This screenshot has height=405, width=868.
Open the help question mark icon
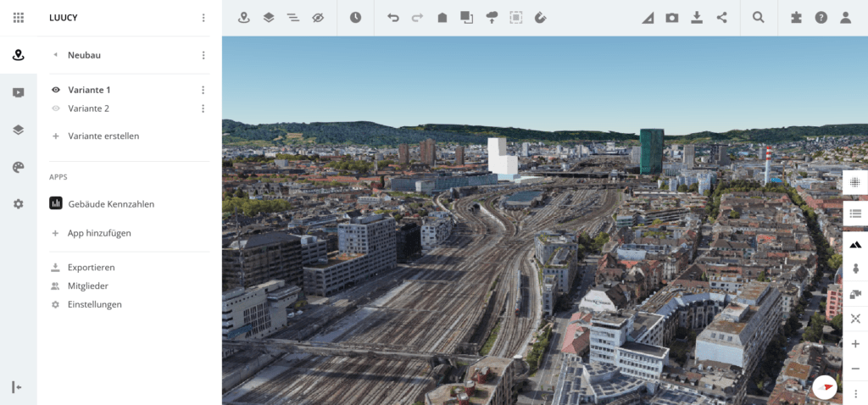[x=821, y=17]
